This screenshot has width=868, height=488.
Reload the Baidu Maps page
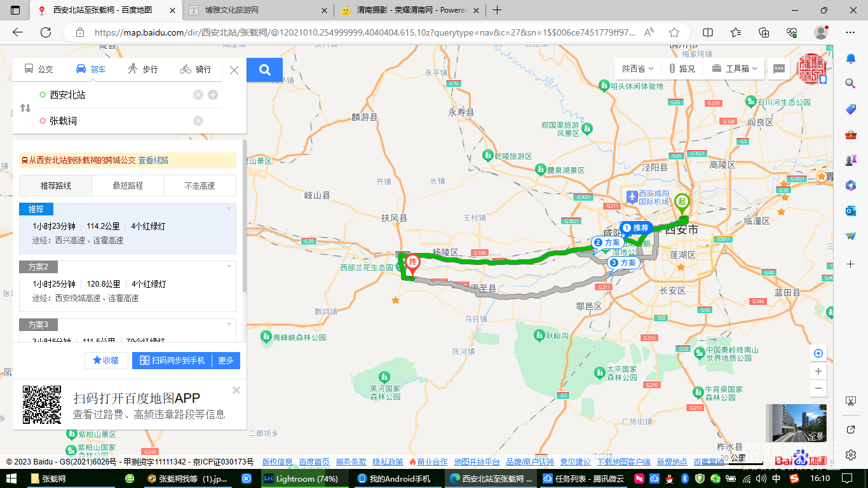46,32
